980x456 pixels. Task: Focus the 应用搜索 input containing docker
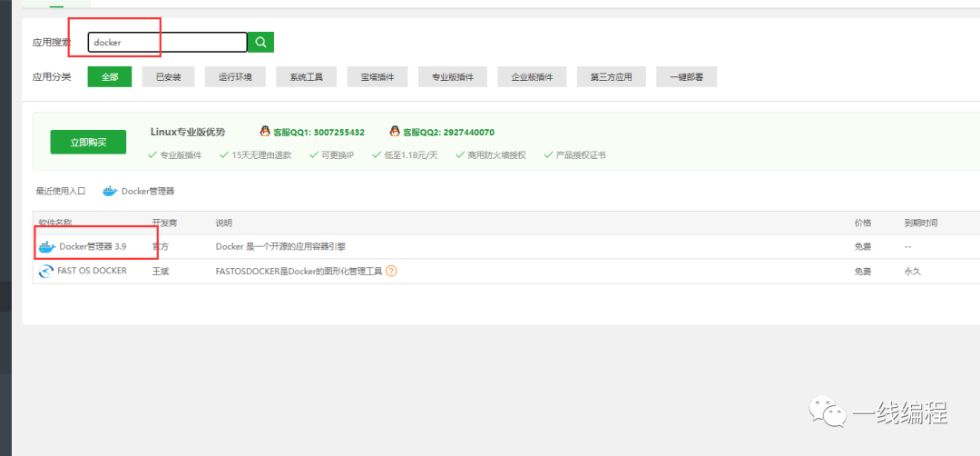pyautogui.click(x=168, y=42)
